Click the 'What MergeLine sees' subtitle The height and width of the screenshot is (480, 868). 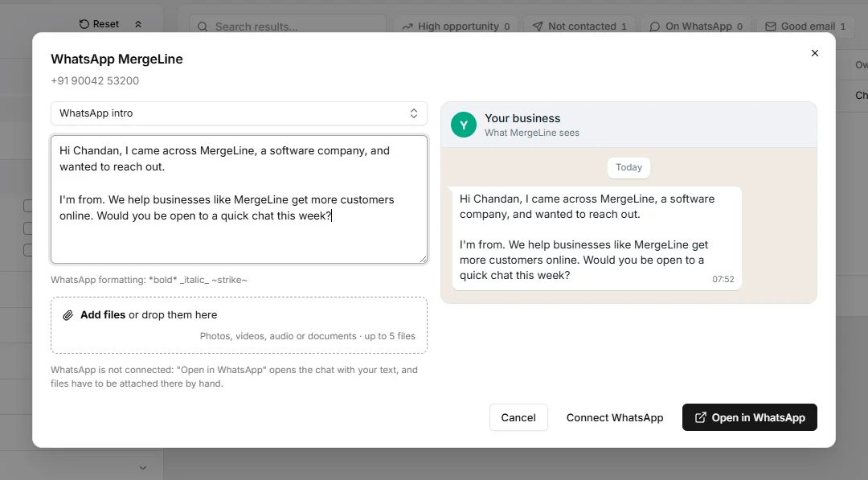tap(532, 133)
